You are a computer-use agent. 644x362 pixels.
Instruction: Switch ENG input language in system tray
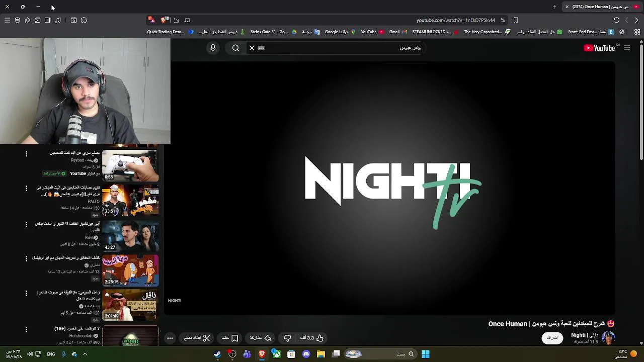pos(51,354)
